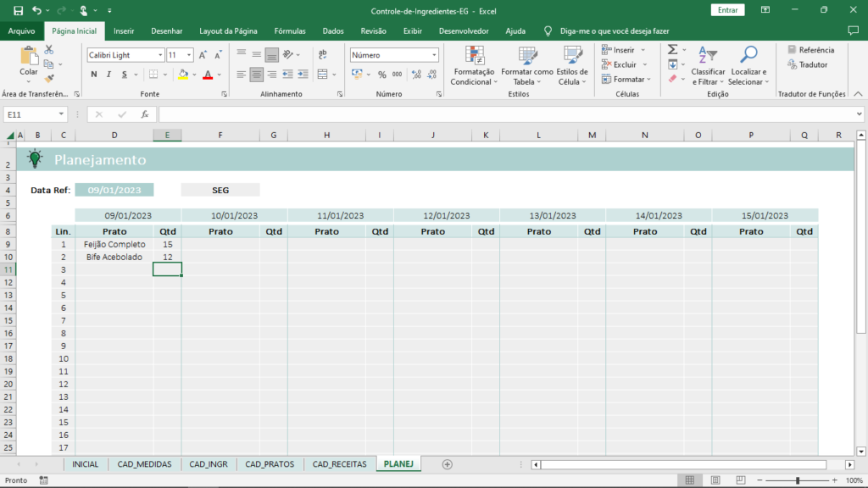The image size is (868, 488).
Task: Switch to the CAD_RECEITAS sheet tab
Action: click(339, 464)
